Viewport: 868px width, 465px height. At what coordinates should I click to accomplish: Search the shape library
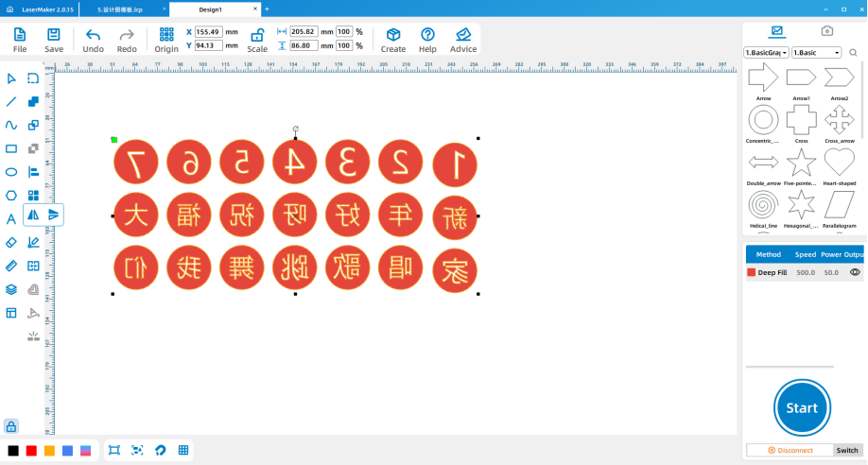coord(853,53)
